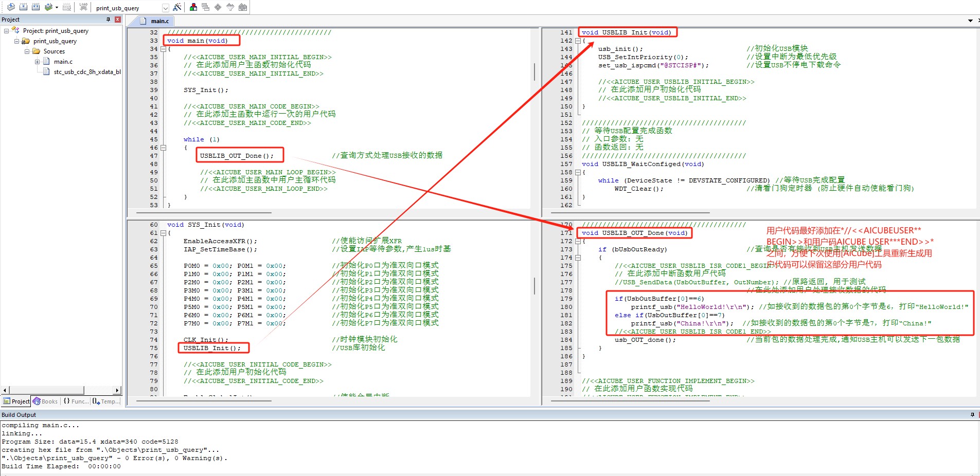Open Manage Project Items colored blocks icon
Viewport: 980px width, 476px height.
193,7
